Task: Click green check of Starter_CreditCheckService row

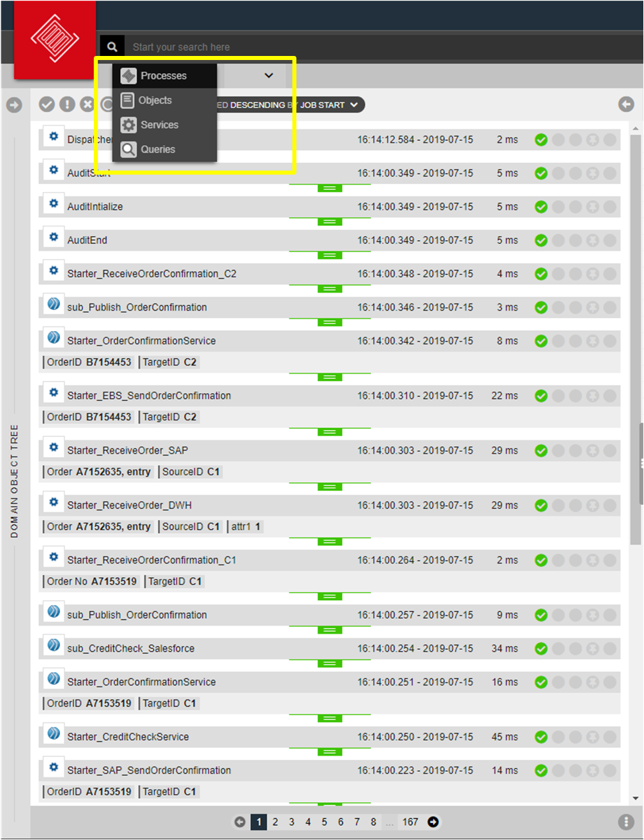Action: click(541, 737)
